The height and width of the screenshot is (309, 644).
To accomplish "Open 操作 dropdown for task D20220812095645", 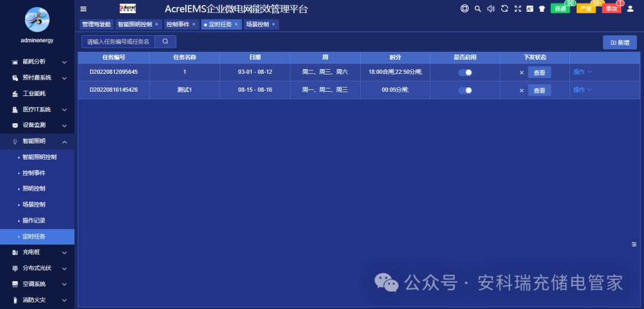I will click(x=583, y=71).
